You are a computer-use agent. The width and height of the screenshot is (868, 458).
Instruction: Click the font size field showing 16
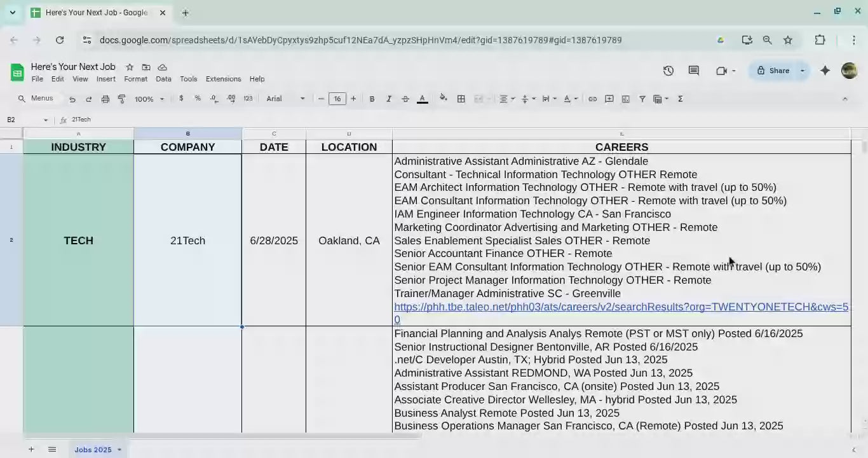click(337, 99)
